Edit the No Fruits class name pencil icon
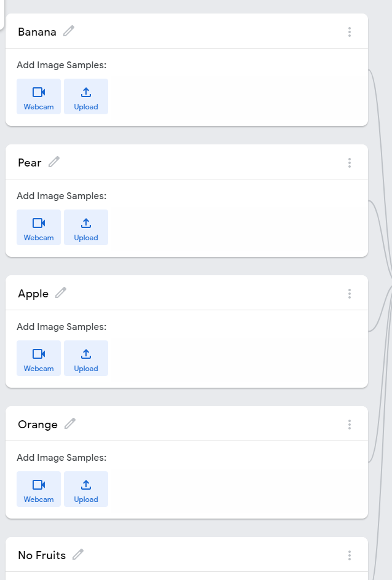The image size is (392, 580). pyautogui.click(x=78, y=554)
